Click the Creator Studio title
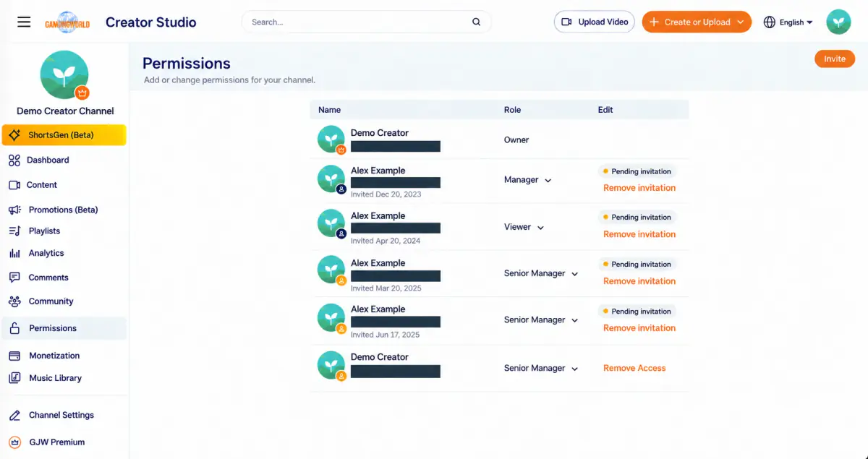868x459 pixels. click(x=151, y=22)
